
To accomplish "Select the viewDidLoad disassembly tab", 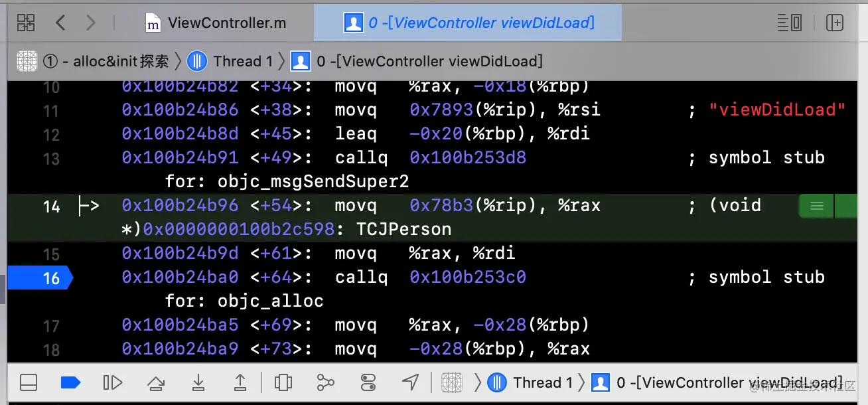I will point(469,23).
